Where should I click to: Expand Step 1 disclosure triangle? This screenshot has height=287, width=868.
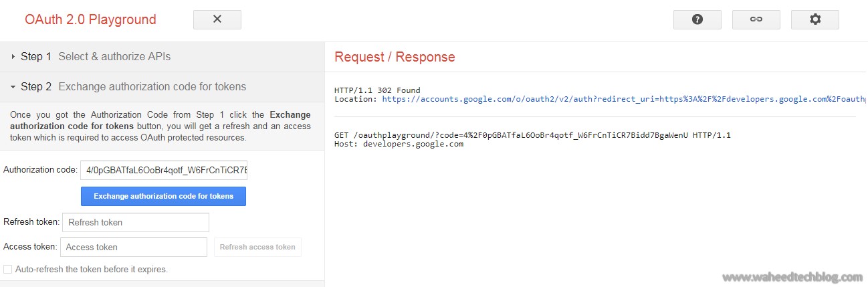pyautogui.click(x=13, y=57)
